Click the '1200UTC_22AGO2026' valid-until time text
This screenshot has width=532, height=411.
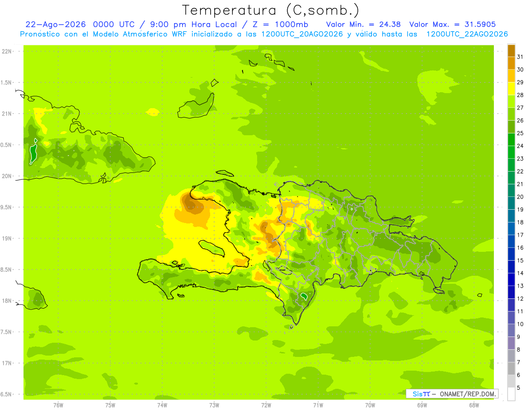467,34
